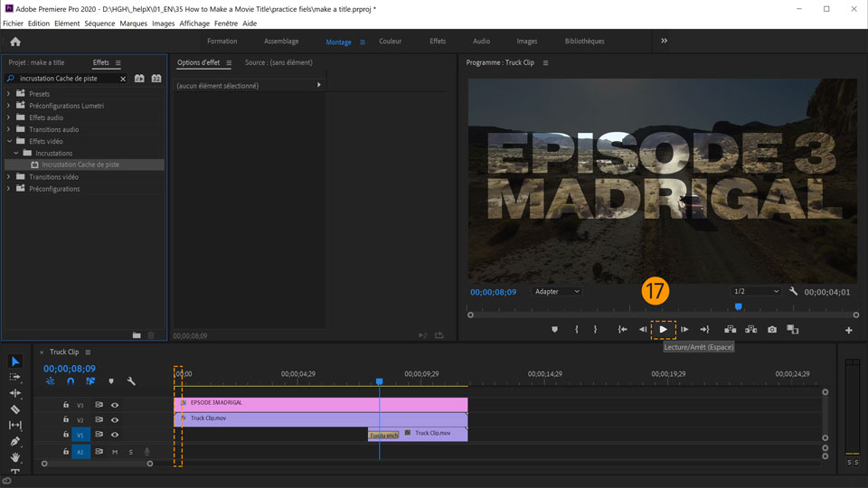The width and height of the screenshot is (868, 488).
Task: Clear the Effects search field with X
Action: 124,80
